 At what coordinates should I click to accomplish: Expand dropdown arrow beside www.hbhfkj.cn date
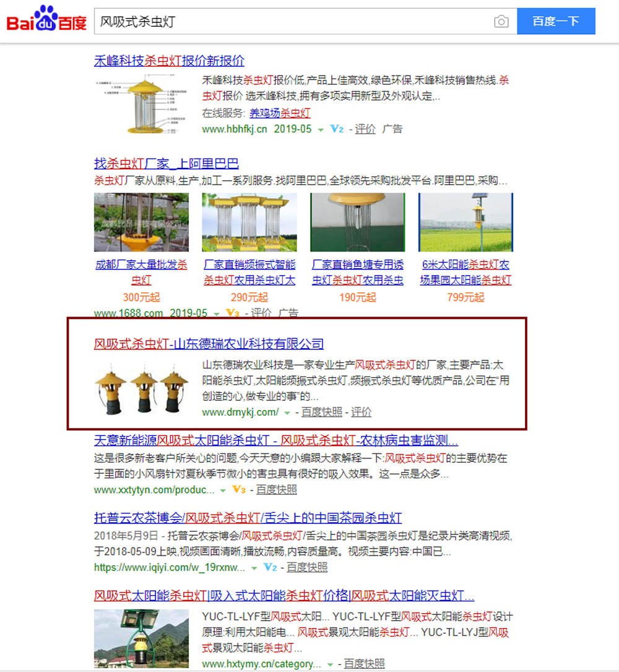(321, 129)
